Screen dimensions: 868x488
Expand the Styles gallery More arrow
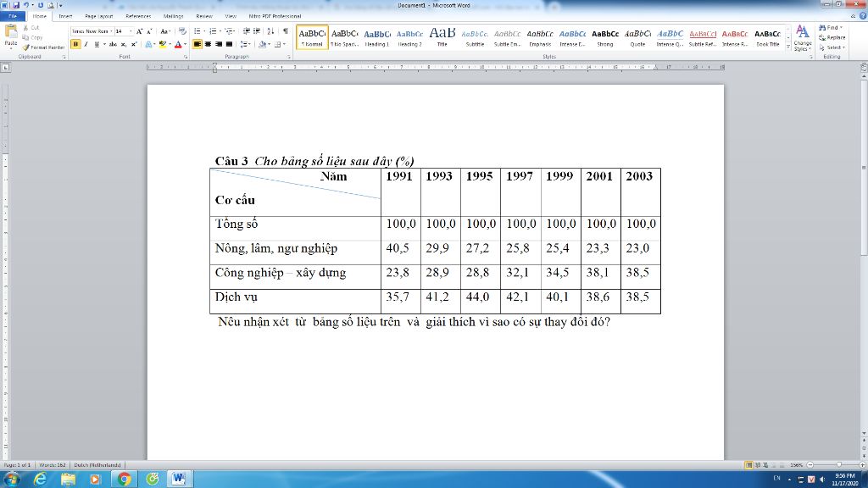pyautogui.click(x=788, y=47)
